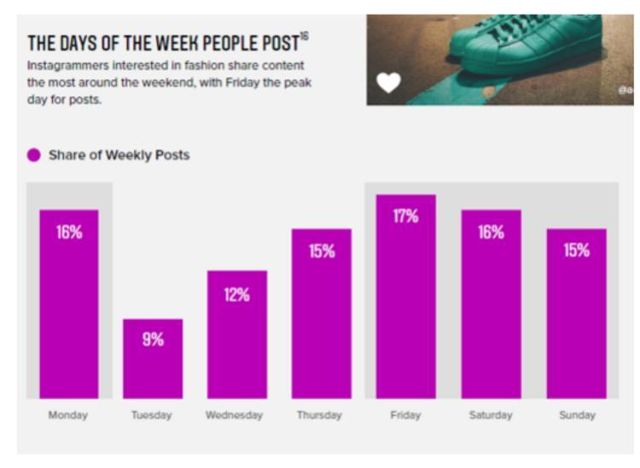Click the Monday axis label
The image size is (640, 468).
point(69,414)
